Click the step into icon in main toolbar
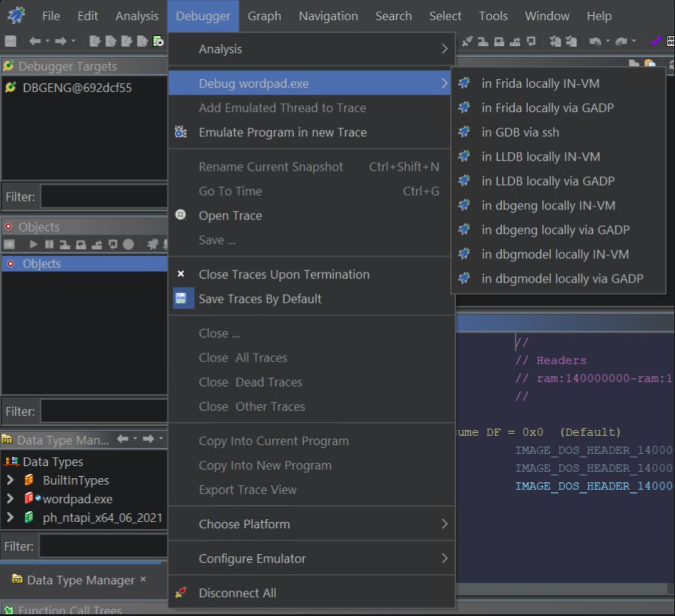This screenshot has height=616, width=675. [483, 41]
